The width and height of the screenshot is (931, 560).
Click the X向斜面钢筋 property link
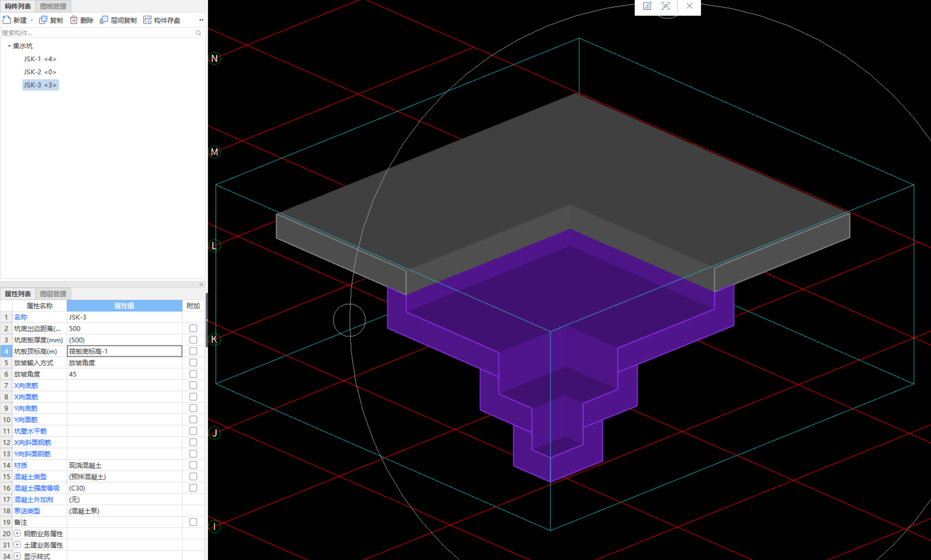click(33, 442)
